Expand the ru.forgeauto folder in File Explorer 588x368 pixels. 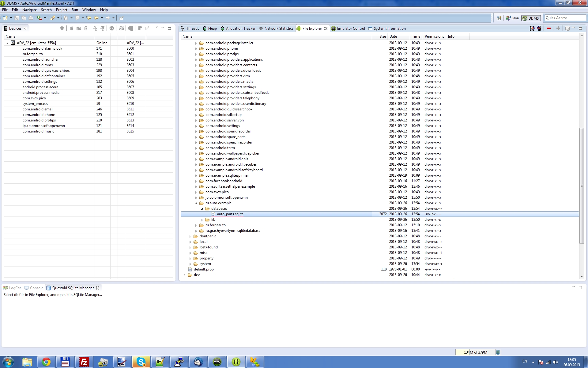click(x=196, y=225)
